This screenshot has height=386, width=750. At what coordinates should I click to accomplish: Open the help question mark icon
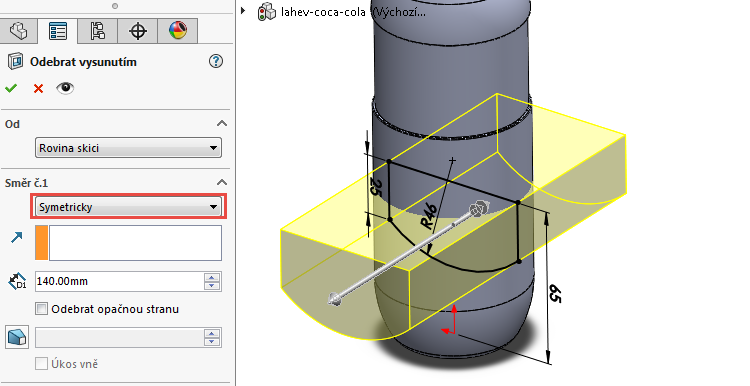[x=216, y=61]
